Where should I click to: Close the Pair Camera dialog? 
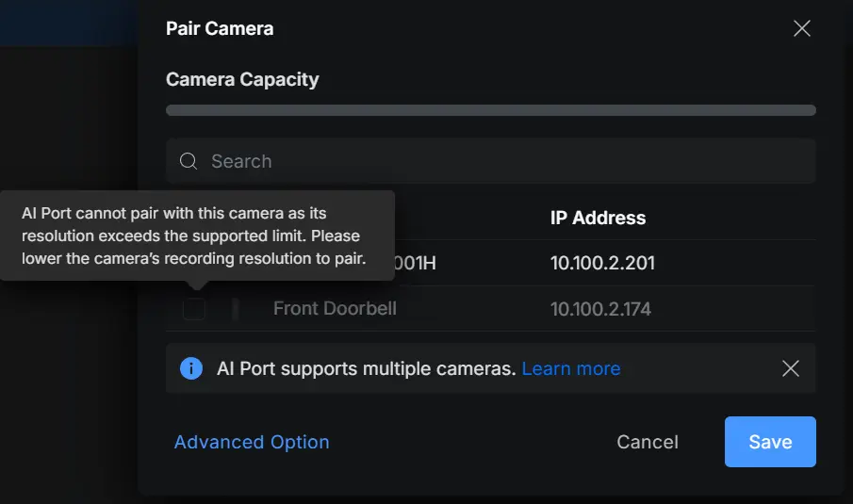tap(802, 28)
